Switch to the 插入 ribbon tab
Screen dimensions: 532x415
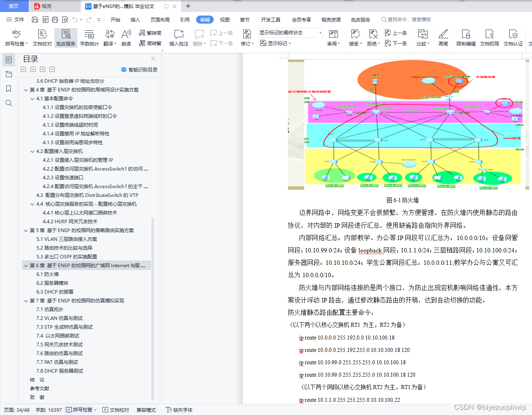click(x=135, y=19)
